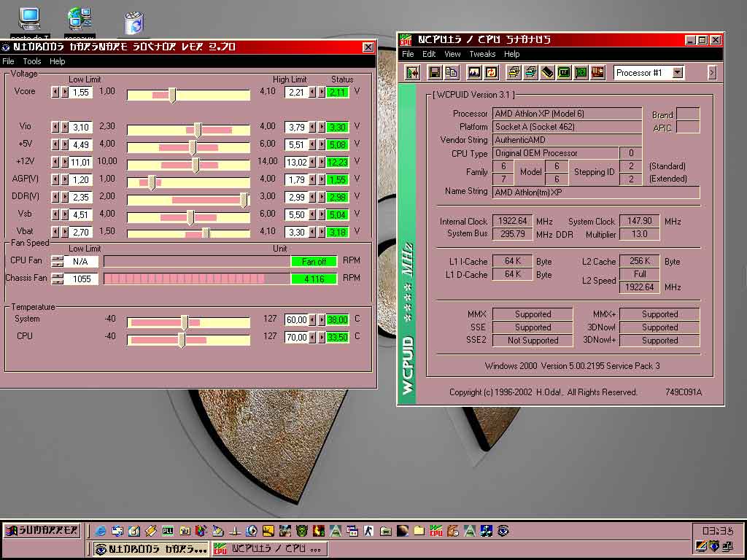Increase Vcore high limit with right arrow
Screen dimensions: 747x560
322,92
